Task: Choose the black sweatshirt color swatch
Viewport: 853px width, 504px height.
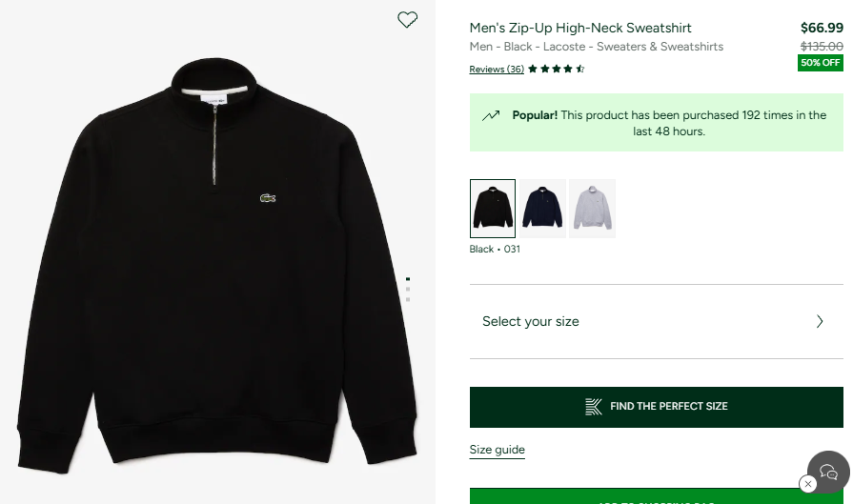Action: click(493, 208)
